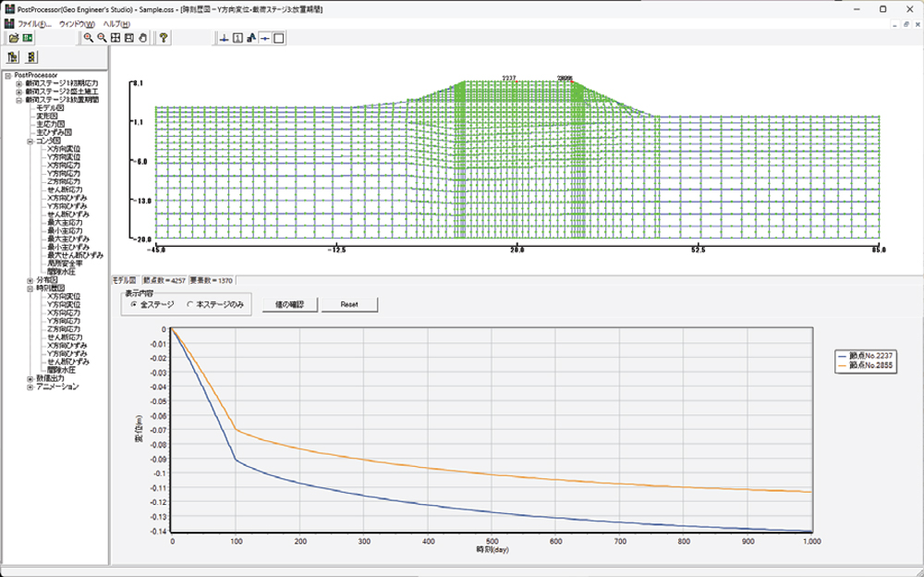The height and width of the screenshot is (577, 924).
Task: Click the green spreadsheet export icon
Action: [28, 38]
